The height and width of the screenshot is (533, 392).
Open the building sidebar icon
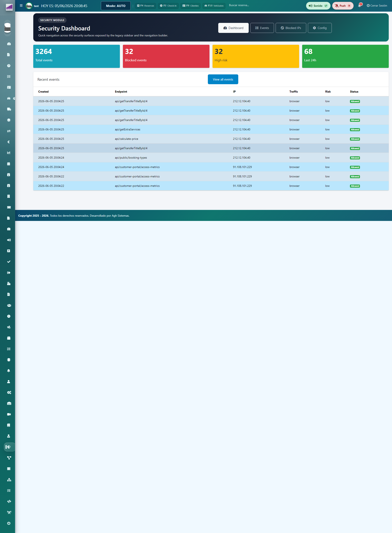coord(9,196)
